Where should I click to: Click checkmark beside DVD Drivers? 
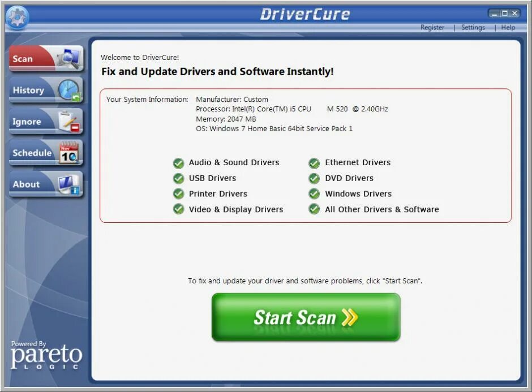tap(314, 178)
